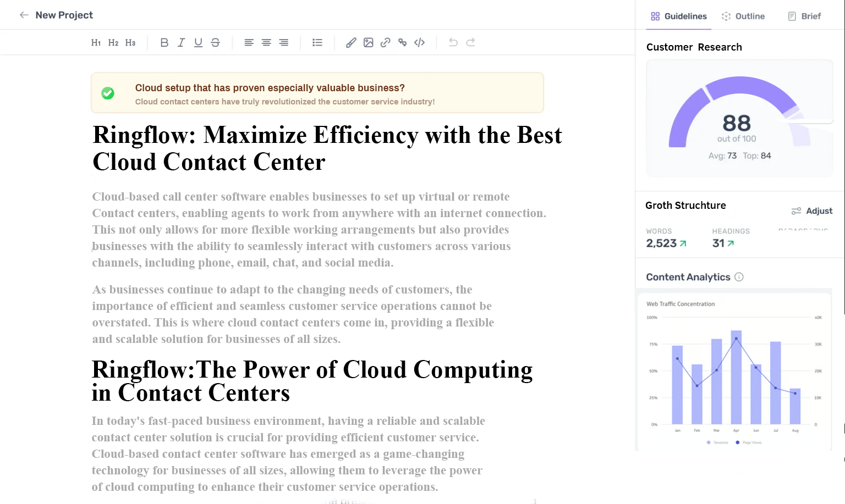Insert a bulleted list
Viewport: 845px width, 504px height.
[317, 42]
